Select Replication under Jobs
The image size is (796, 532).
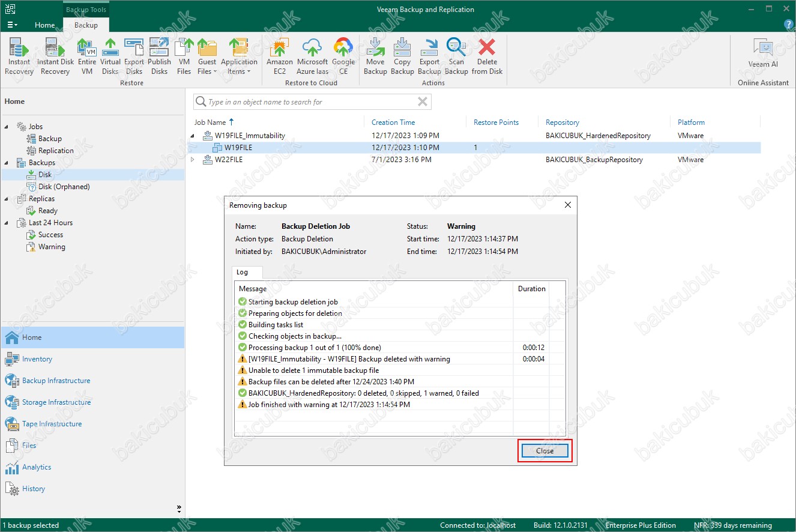pyautogui.click(x=56, y=151)
